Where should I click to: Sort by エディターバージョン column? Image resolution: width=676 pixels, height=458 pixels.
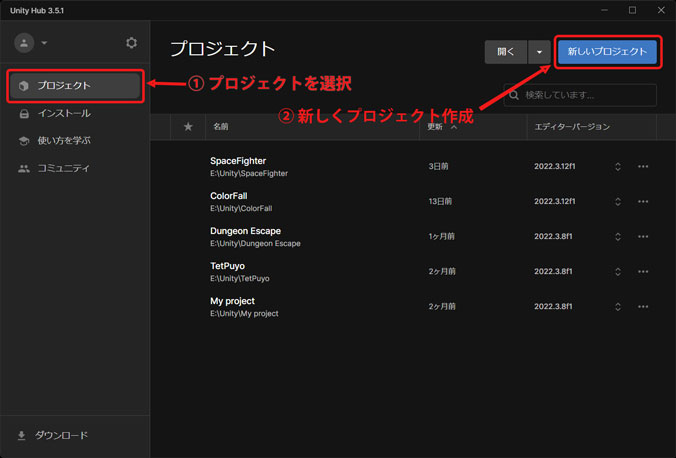[x=572, y=127]
